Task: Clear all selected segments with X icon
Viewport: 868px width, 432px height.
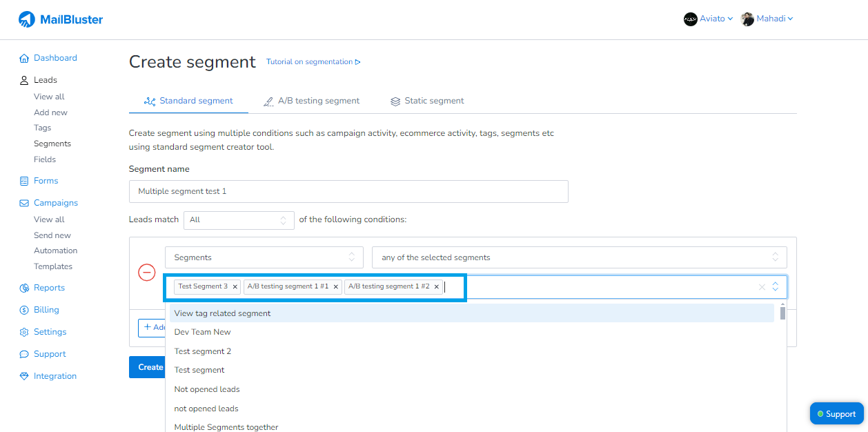Action: 762,287
